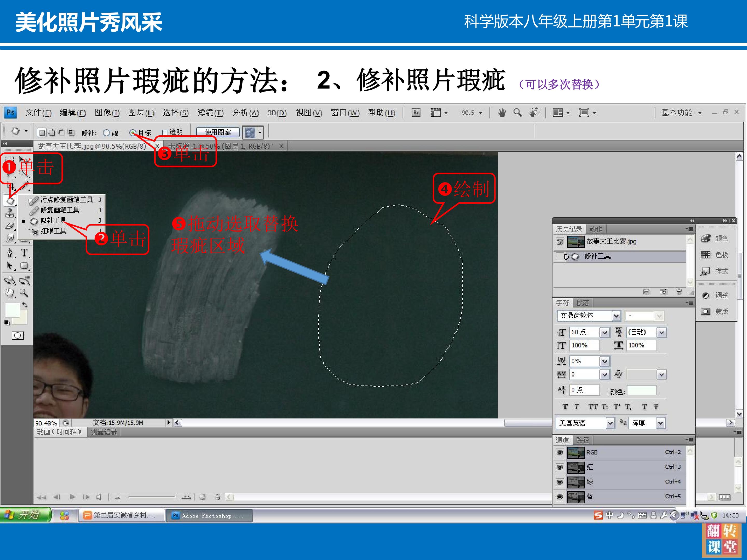Switch to the 路径 tab
747x560 pixels.
click(582, 440)
